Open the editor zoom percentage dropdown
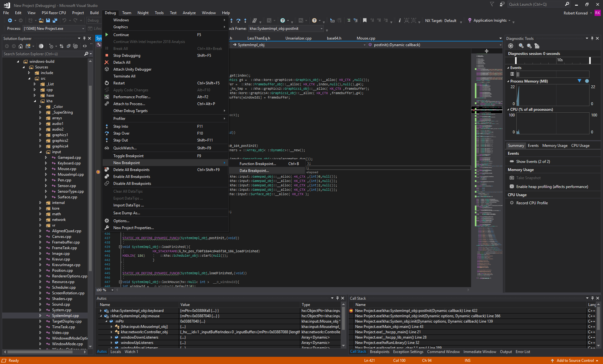 pos(112,290)
